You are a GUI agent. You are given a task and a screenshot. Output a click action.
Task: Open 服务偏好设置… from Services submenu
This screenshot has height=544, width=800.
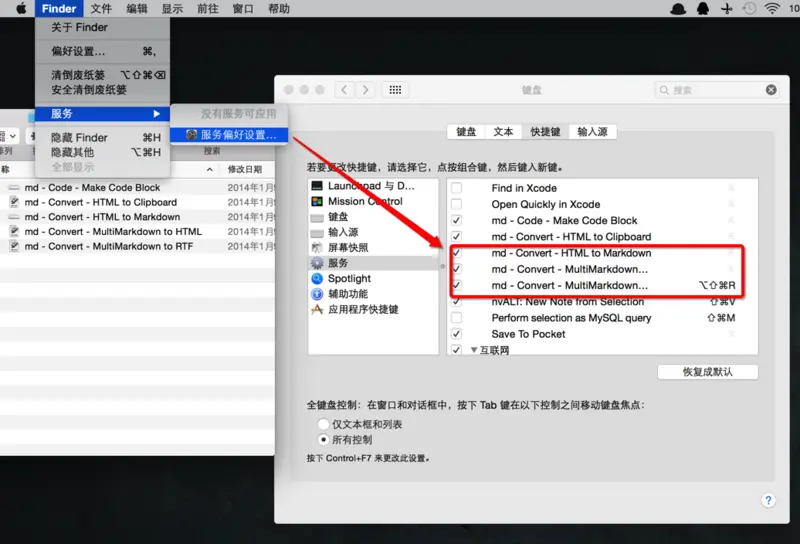point(229,135)
